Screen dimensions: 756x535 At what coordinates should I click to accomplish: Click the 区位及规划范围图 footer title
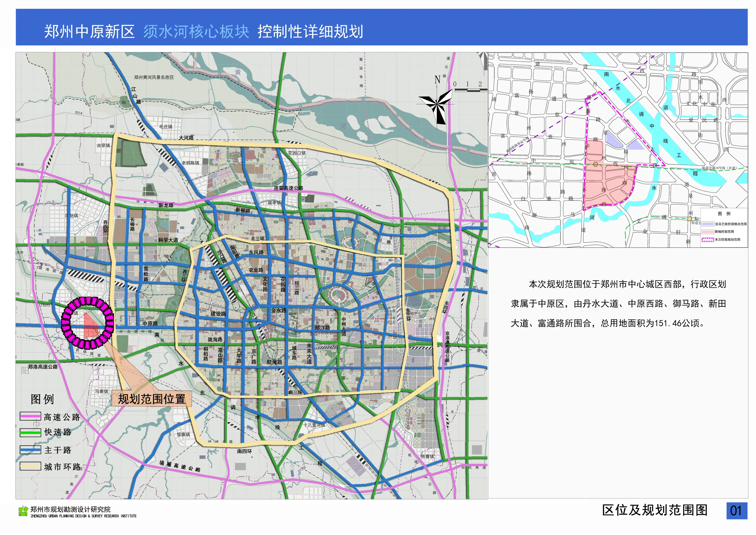point(655,510)
